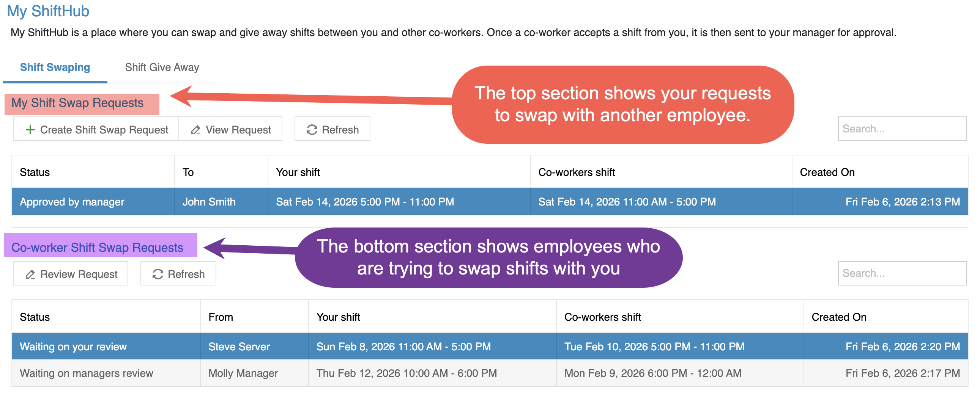Focus the search box for Co-worker Shift Swap Requests
Viewport: 980px width, 414px height.
tap(902, 273)
